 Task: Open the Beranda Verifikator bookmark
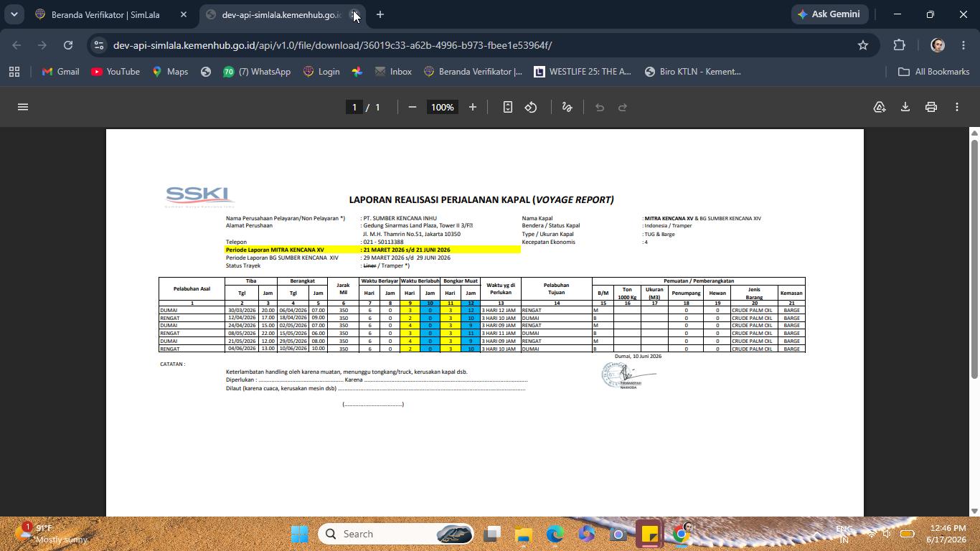(x=473, y=72)
